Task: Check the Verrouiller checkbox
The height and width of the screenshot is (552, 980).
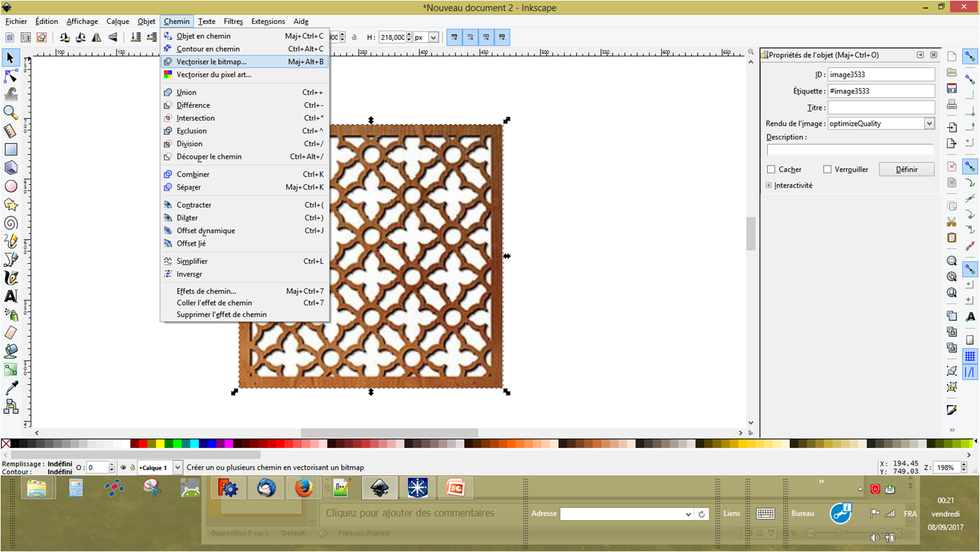Action: tap(827, 169)
